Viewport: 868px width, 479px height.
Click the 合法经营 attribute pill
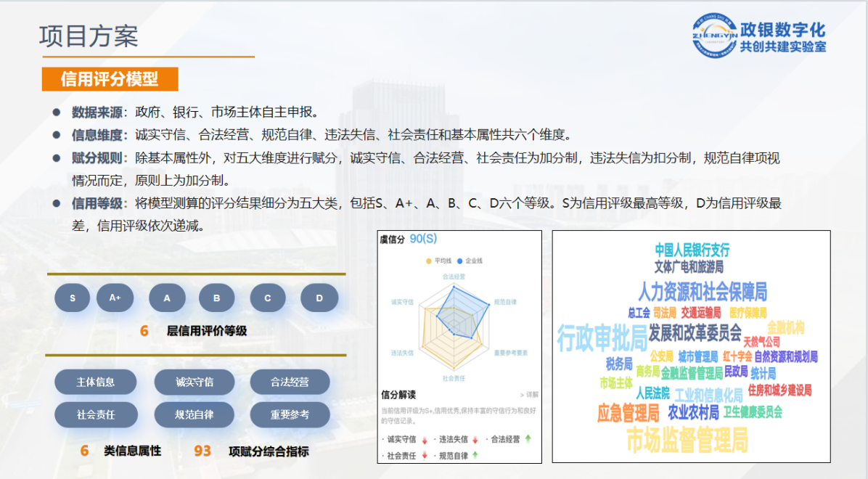[290, 382]
